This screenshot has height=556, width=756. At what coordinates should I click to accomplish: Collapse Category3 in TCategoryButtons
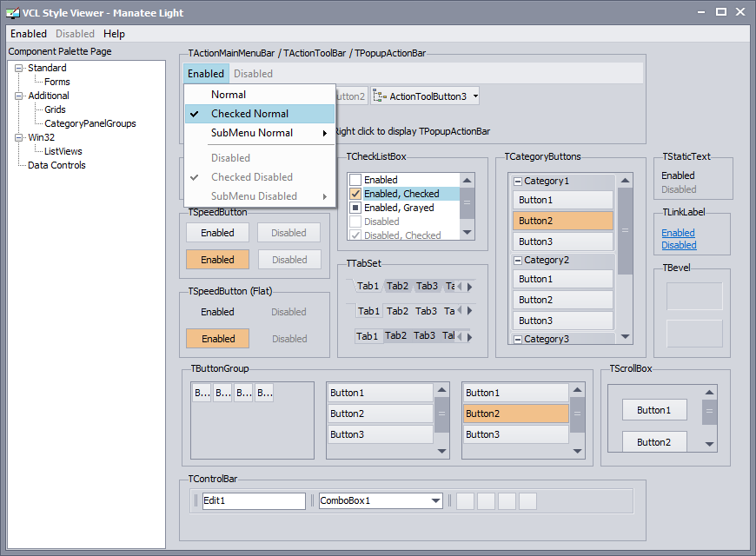518,340
